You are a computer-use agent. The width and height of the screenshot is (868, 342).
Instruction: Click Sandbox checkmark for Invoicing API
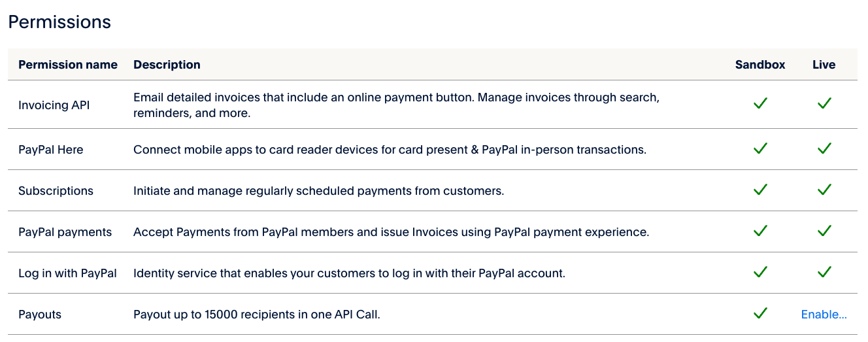coord(759,103)
